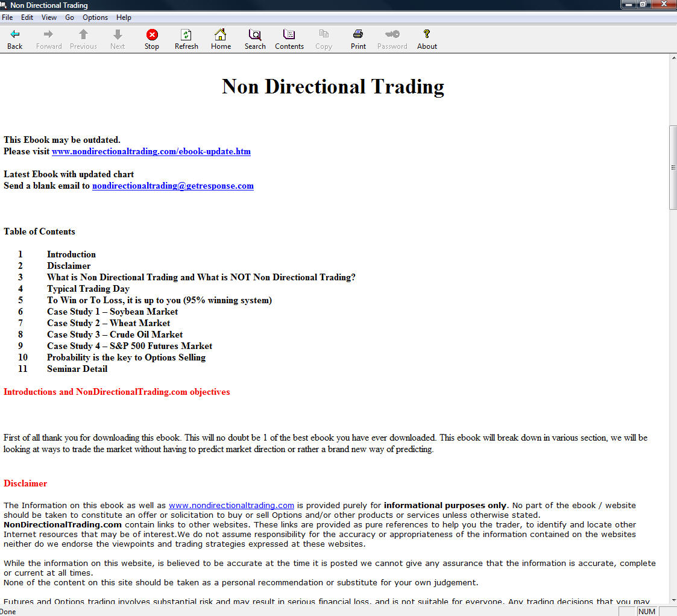The width and height of the screenshot is (677, 616).
Task: Open the Search tool
Action: pos(255,39)
